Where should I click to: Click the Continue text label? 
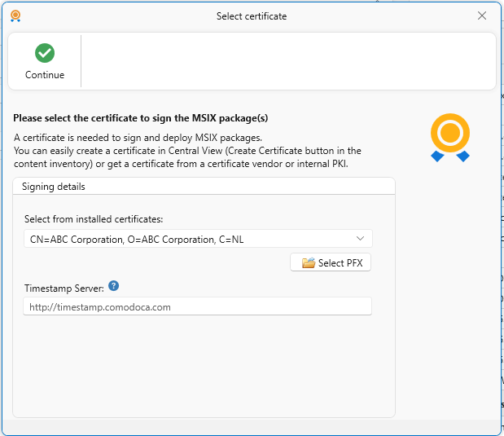pyautogui.click(x=45, y=75)
